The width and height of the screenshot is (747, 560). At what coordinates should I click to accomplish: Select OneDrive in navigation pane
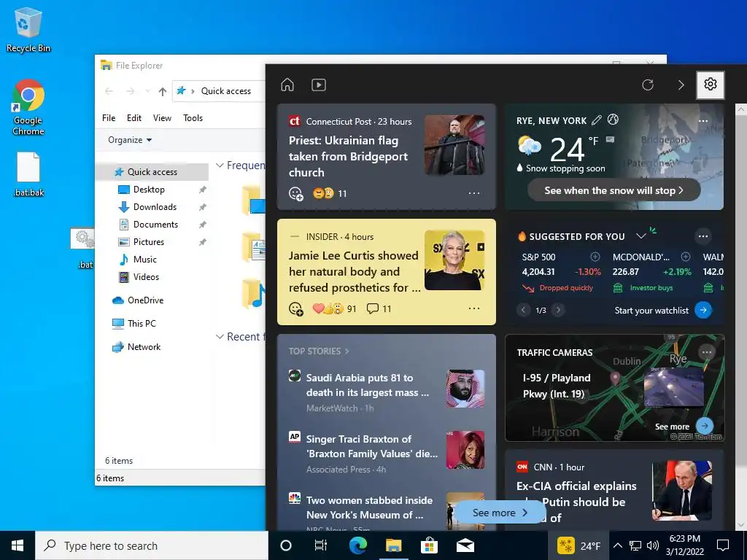(x=145, y=300)
